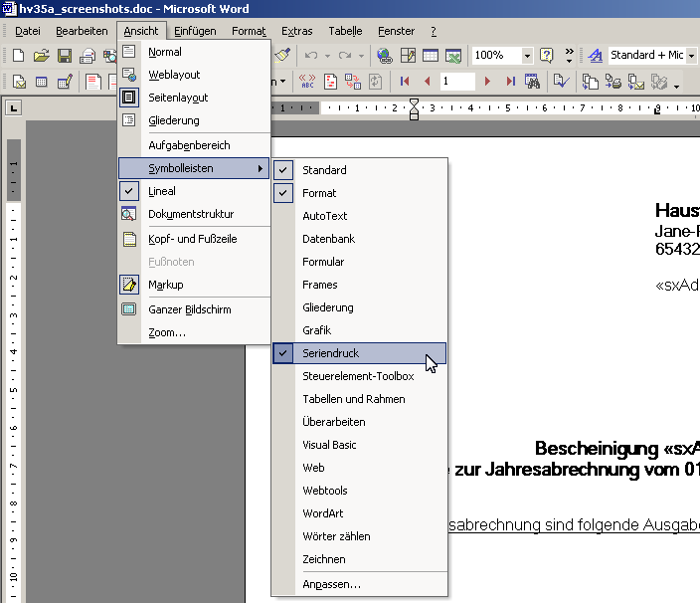Choose Anpassen... in the toolbars list
The image size is (700, 603).
coord(359,584)
